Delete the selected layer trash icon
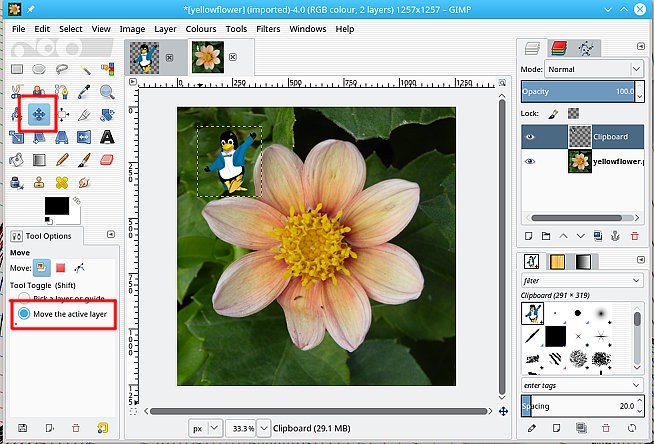 [635, 236]
